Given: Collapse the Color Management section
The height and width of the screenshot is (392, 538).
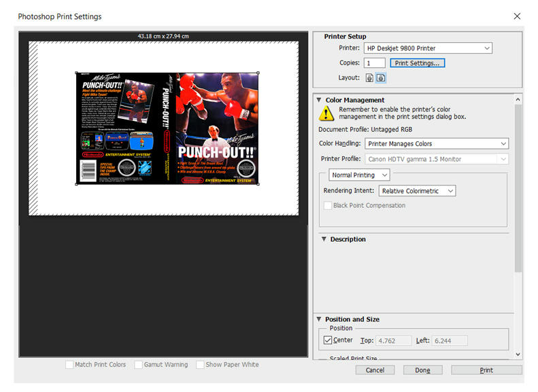Looking at the screenshot, I should click(x=319, y=101).
